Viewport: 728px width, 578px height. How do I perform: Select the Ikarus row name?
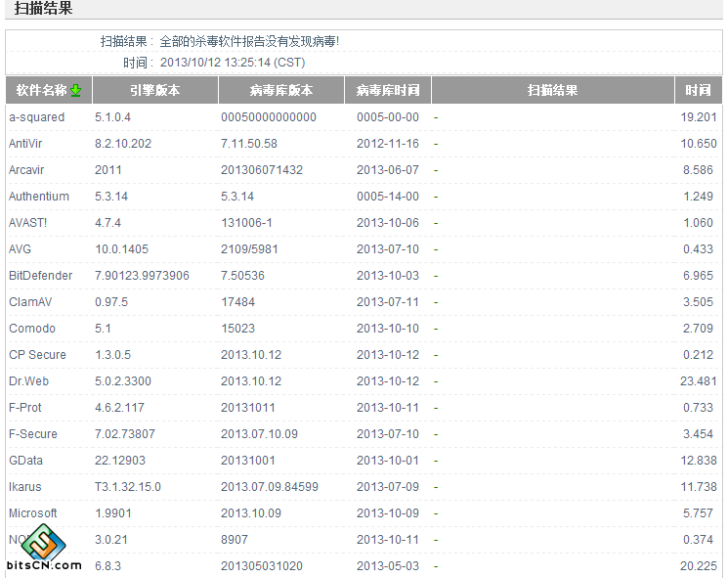[25, 487]
